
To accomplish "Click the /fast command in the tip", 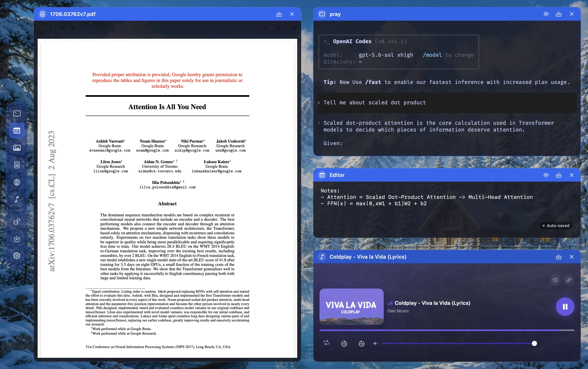I will tap(373, 82).
